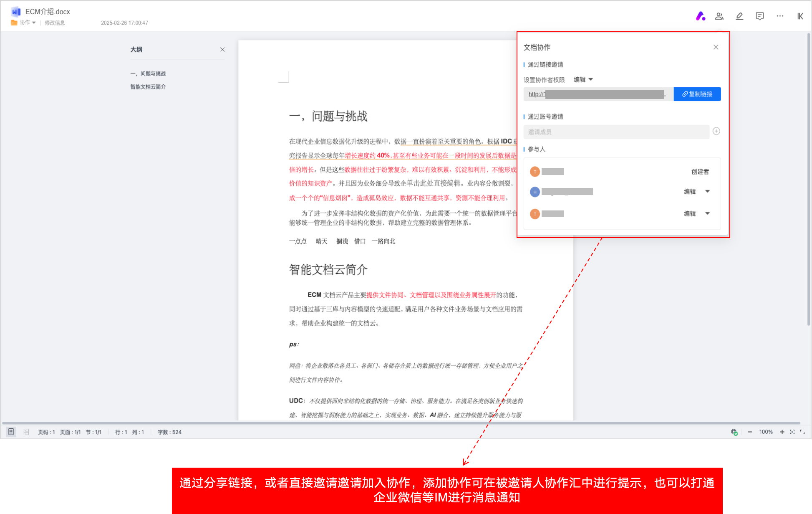812x514 pixels.
Task: Open permission dropdown for the third participant
Action: (707, 213)
